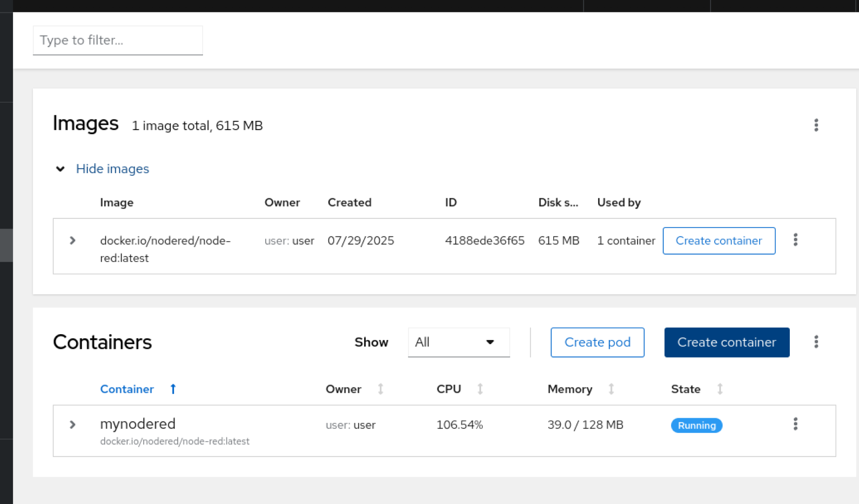
Task: Open kebab menu for node-red image row
Action: pos(795,240)
